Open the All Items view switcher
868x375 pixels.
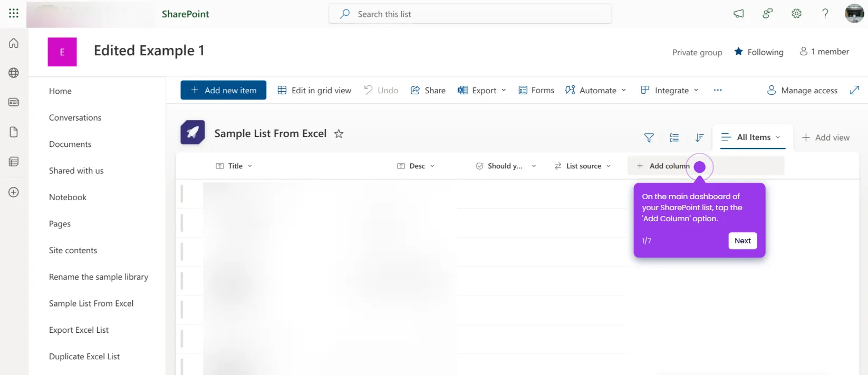pos(753,137)
